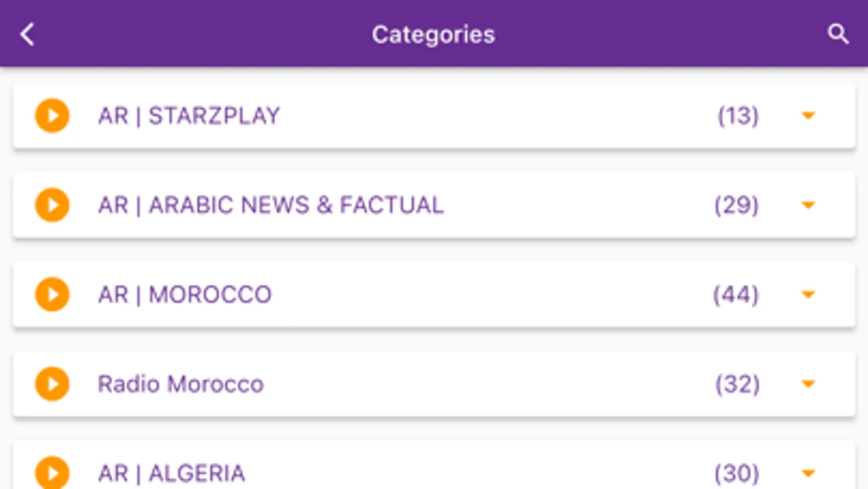Tap play icon for Arabic News & Factual
Image resolution: width=868 pixels, height=489 pixels.
tap(52, 205)
